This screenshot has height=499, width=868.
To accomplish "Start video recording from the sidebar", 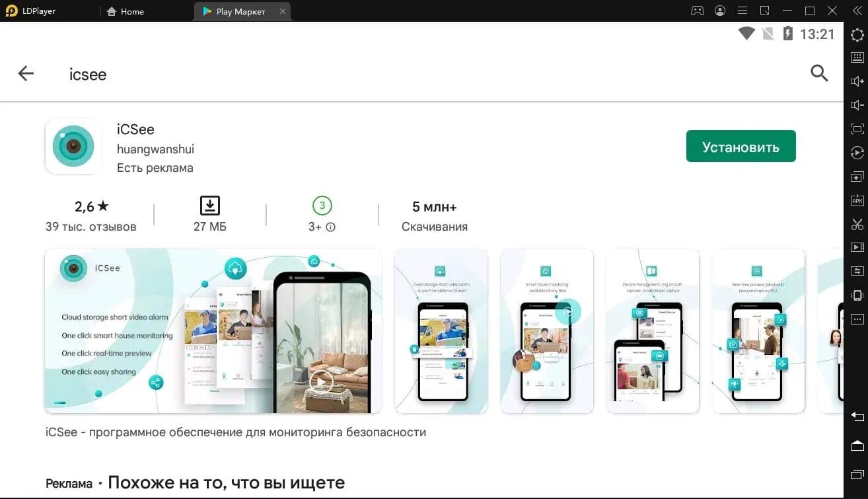I will pos(857,247).
